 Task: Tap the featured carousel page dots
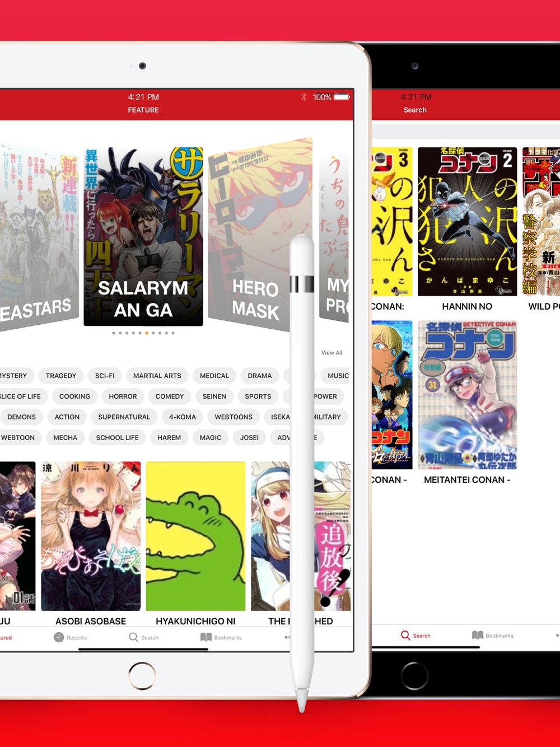click(x=143, y=333)
